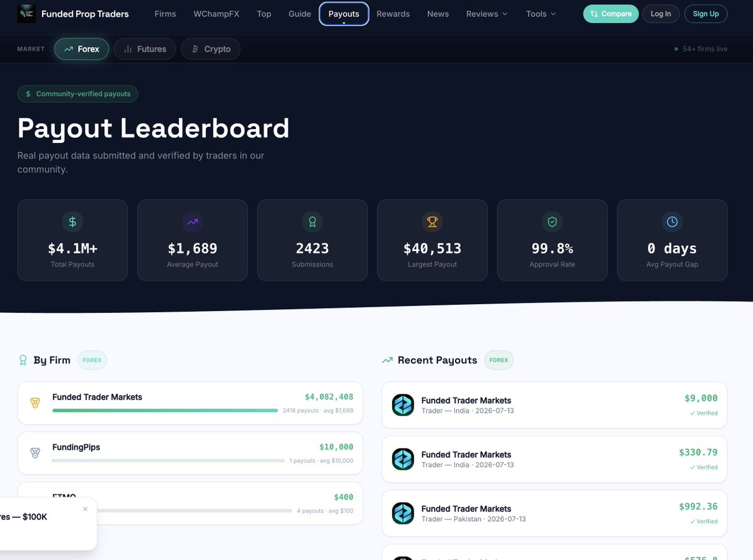Click the ribbon icon above Submissions
Screen dimensions: 753x560
312,221
